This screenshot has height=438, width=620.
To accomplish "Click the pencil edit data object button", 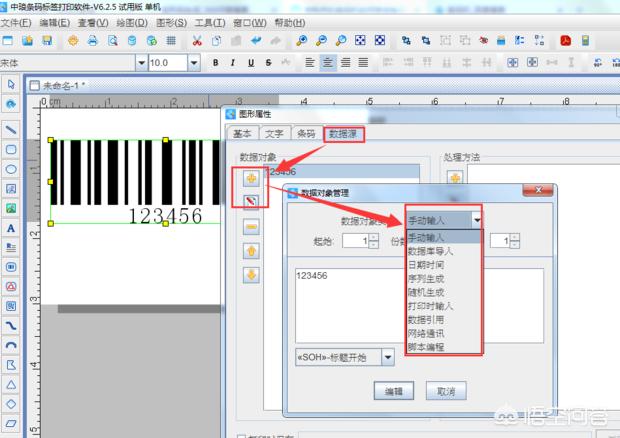I will click(x=251, y=202).
